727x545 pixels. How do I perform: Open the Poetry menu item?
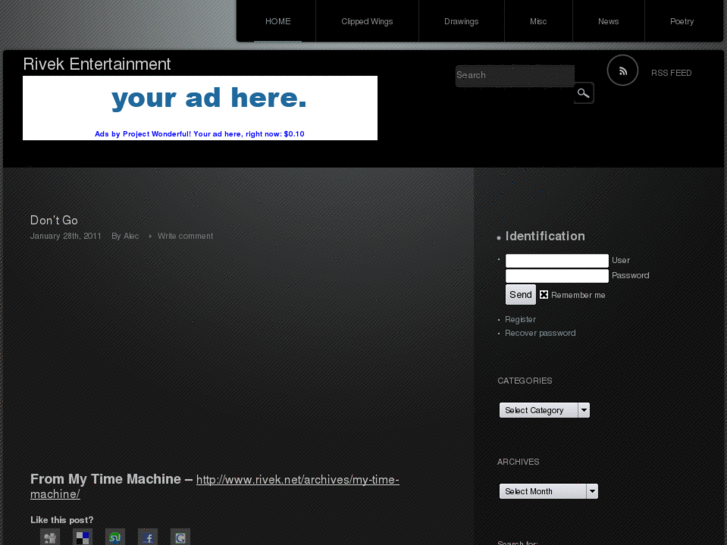point(682,21)
